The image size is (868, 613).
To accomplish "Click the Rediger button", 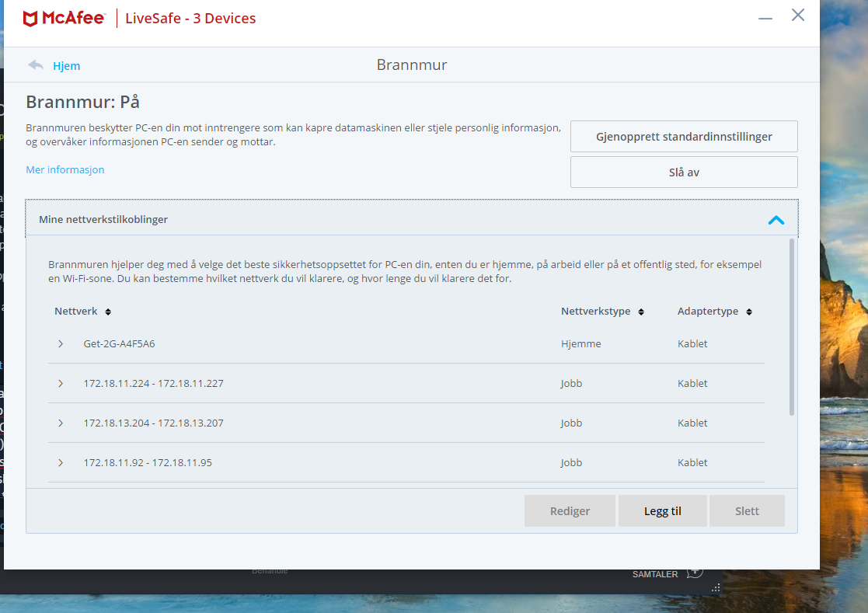I will [570, 511].
